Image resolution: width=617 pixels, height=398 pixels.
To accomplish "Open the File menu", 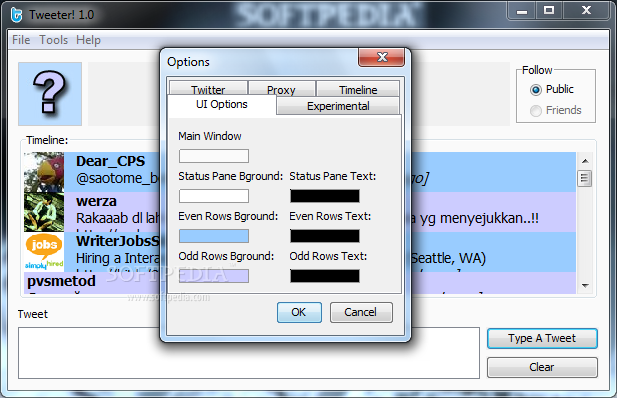I will click(x=21, y=40).
